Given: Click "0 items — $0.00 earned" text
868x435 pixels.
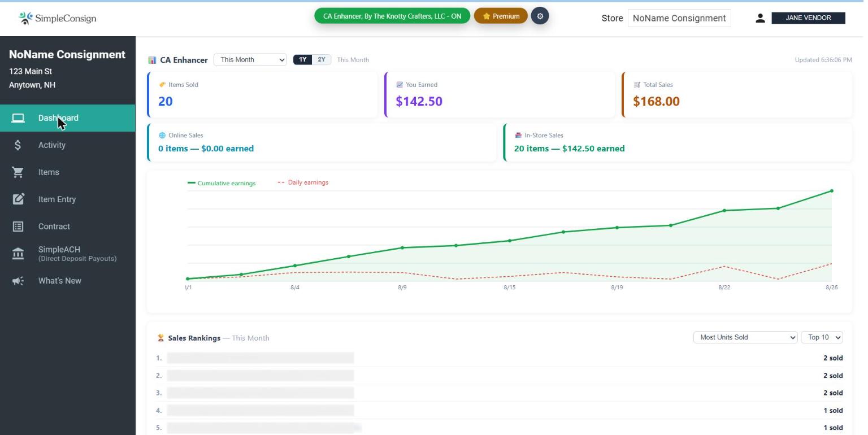Looking at the screenshot, I should [206, 149].
